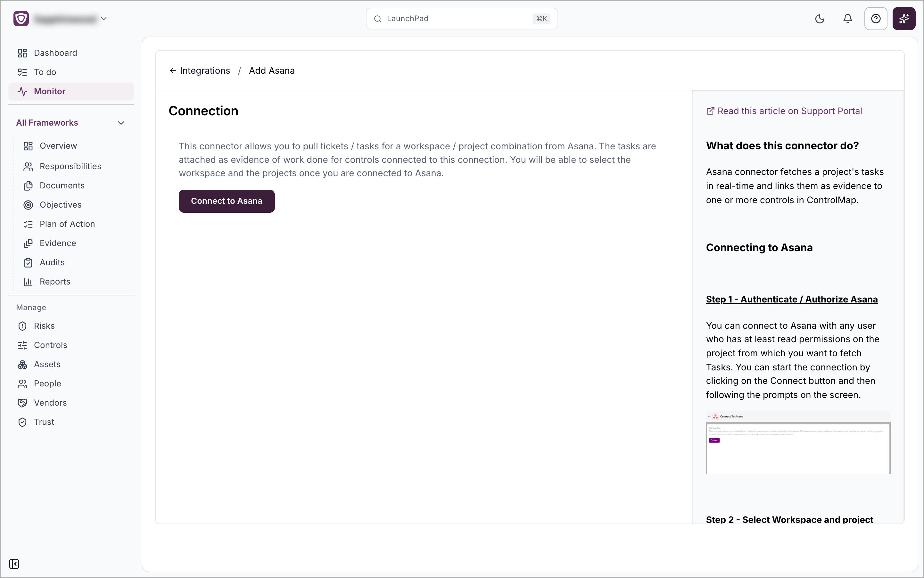Image resolution: width=924 pixels, height=578 pixels.
Task: Select Monitor in sidebar
Action: 71,91
